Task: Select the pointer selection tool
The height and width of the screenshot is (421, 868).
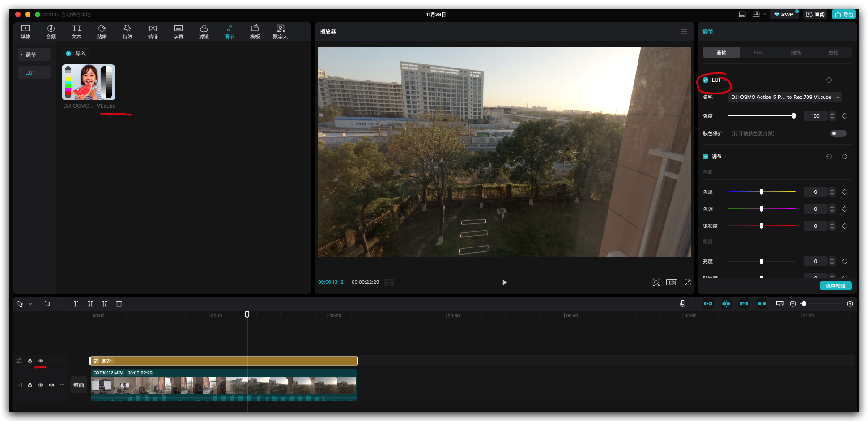Action: [x=20, y=304]
